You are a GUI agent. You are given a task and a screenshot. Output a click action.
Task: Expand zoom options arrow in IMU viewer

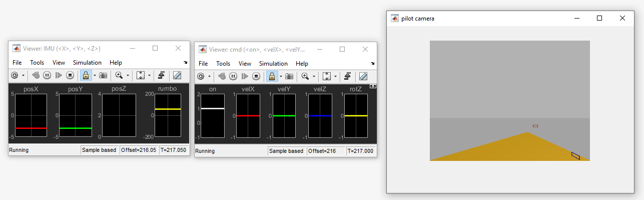point(128,76)
